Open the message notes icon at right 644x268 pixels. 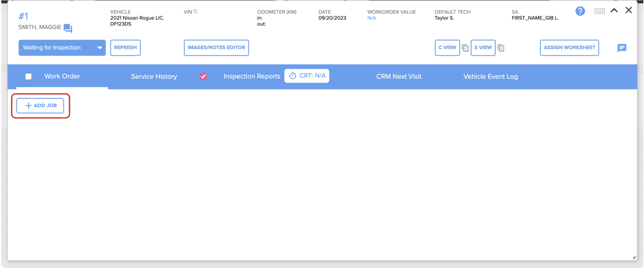pyautogui.click(x=622, y=48)
